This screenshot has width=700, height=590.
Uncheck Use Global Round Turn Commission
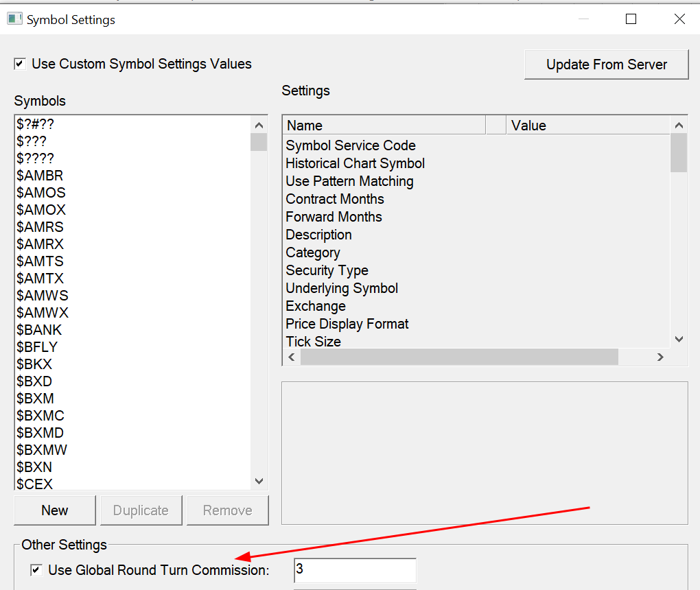36,570
